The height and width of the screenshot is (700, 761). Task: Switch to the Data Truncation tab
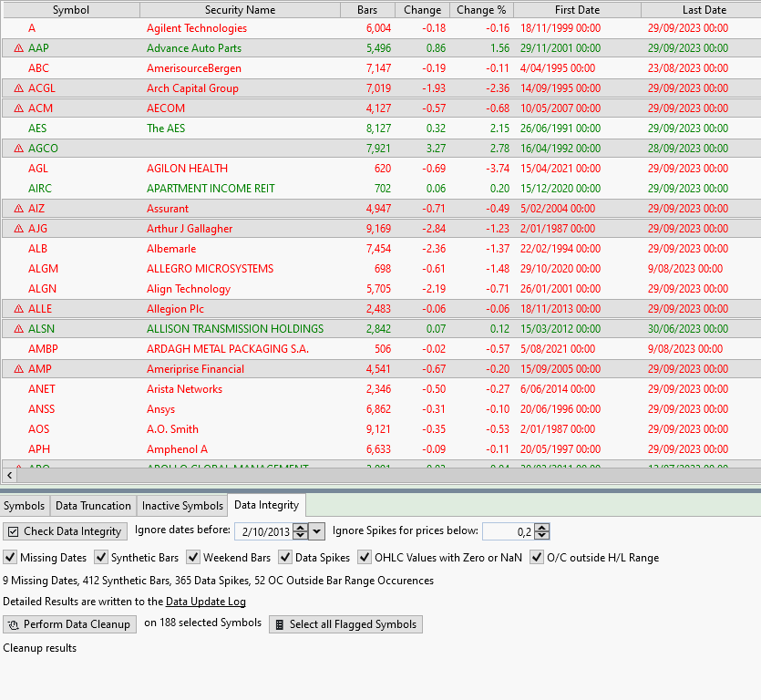click(93, 506)
